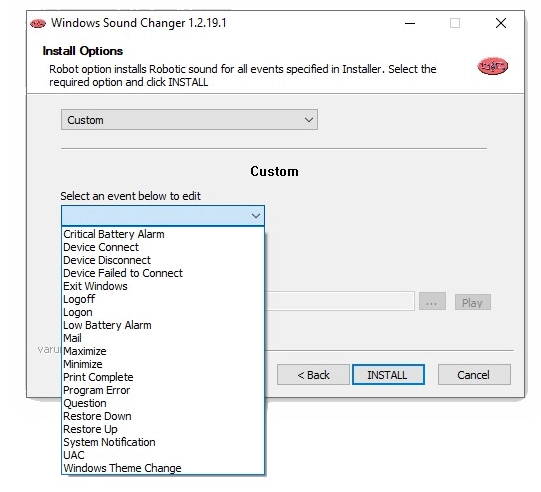
Task: Click the < Back button
Action: tap(313, 375)
